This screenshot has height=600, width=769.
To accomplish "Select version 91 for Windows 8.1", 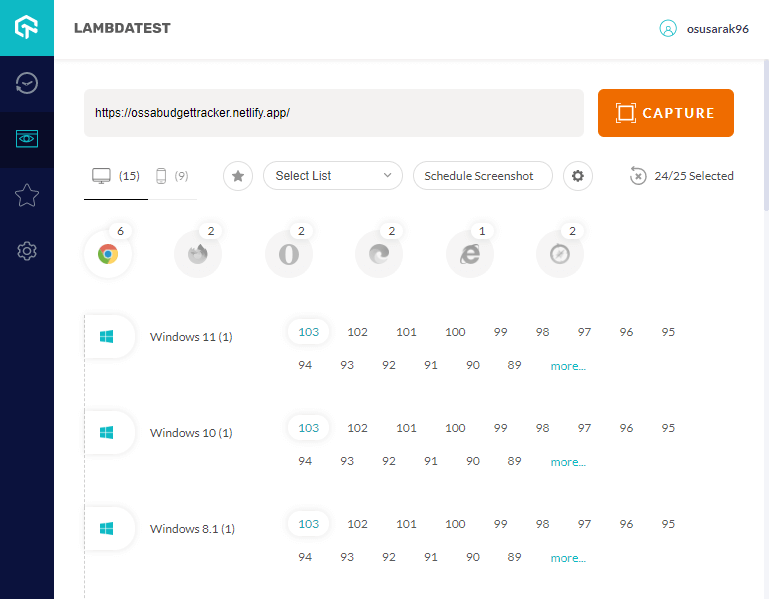I will (431, 557).
